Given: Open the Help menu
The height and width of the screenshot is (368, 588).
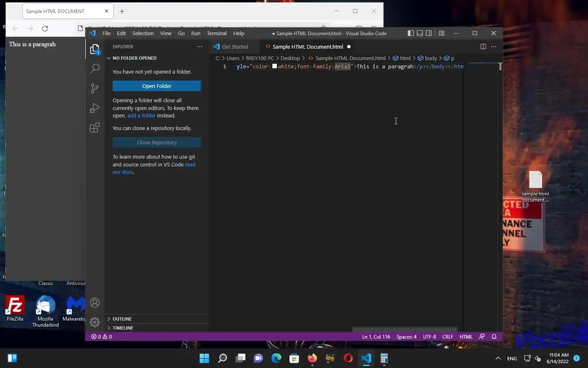Looking at the screenshot, I should tap(238, 33).
